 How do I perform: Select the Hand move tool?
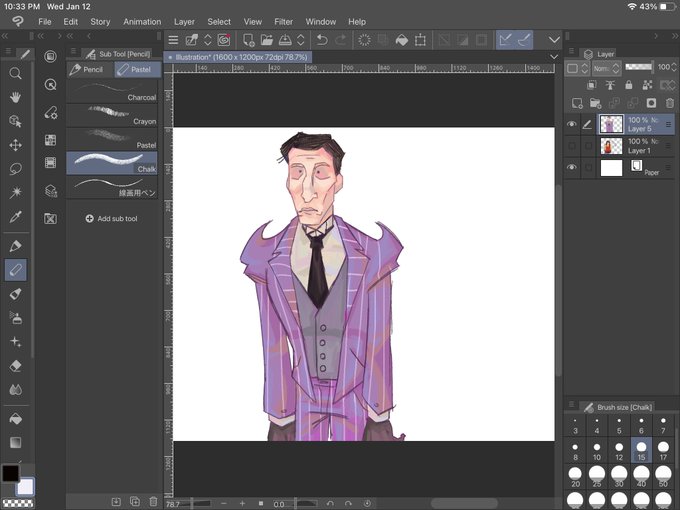15,97
